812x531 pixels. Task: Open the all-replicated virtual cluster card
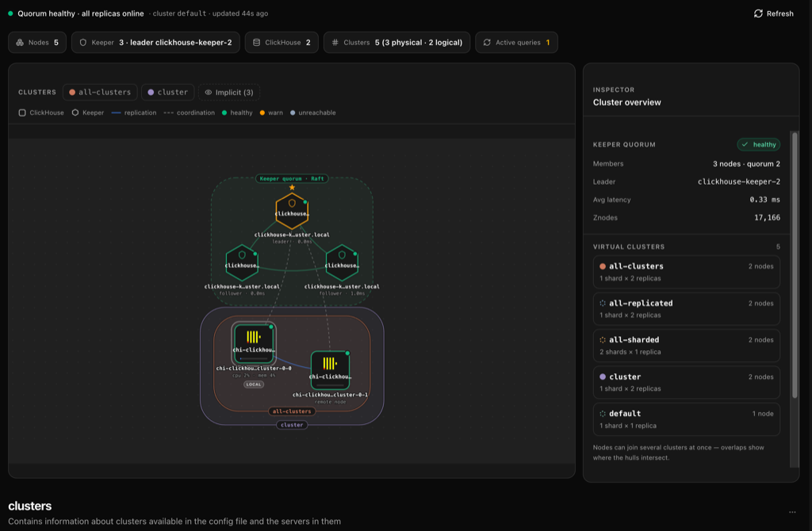pyautogui.click(x=686, y=309)
